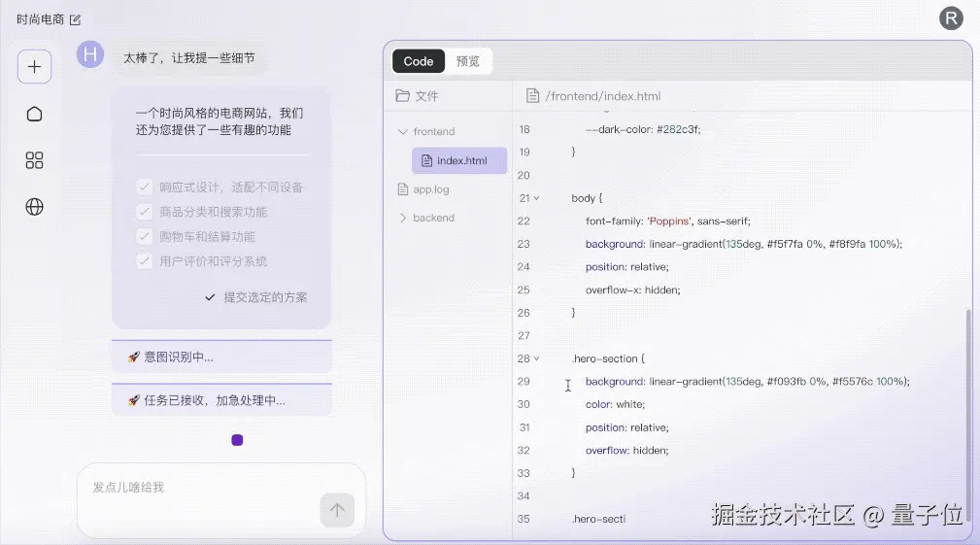
Task: Expand the backend folder
Action: pyautogui.click(x=403, y=218)
